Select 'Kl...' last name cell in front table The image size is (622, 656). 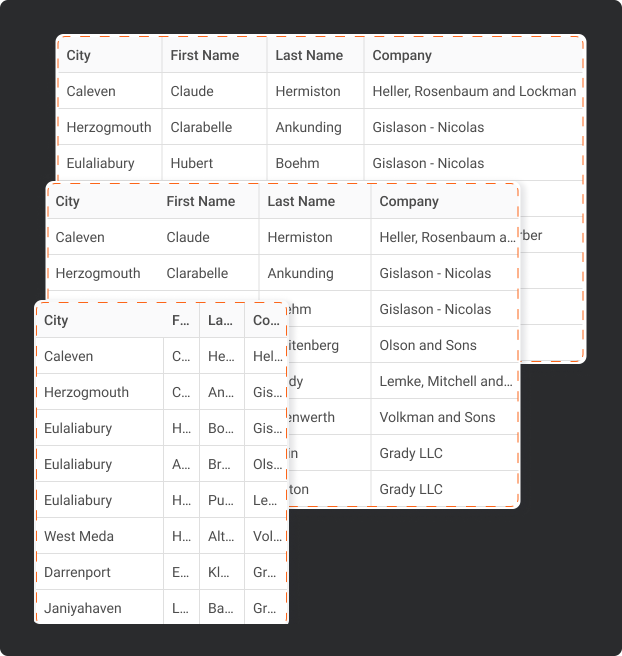tap(219, 572)
